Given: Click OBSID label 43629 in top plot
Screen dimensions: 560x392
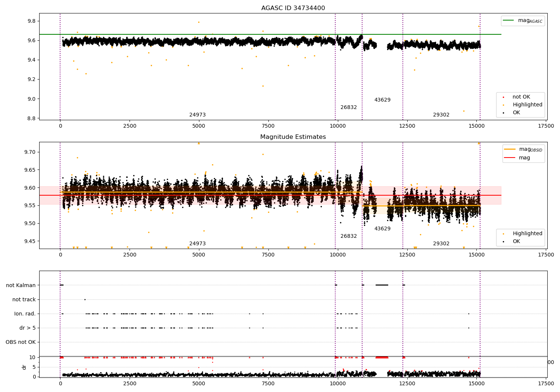Looking at the screenshot, I should 382,100.
